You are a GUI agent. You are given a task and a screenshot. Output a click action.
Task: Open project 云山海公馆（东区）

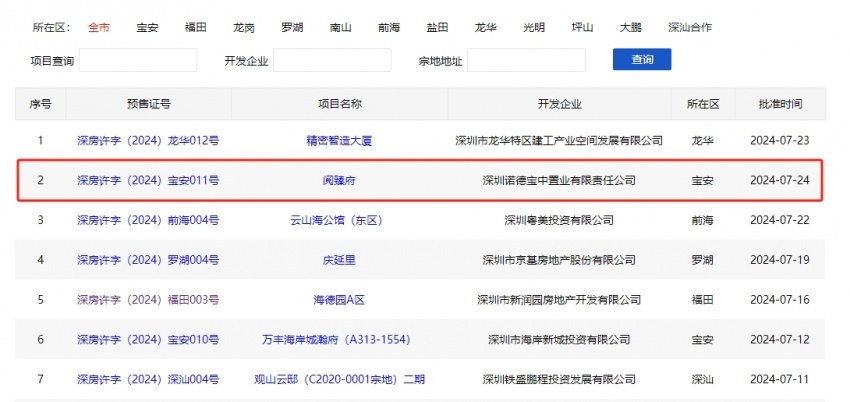[339, 221]
